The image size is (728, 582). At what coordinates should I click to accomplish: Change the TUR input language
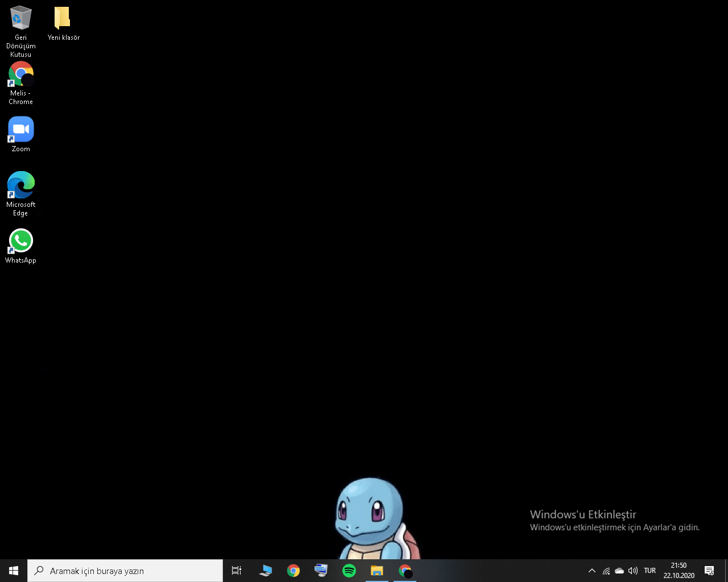point(650,571)
